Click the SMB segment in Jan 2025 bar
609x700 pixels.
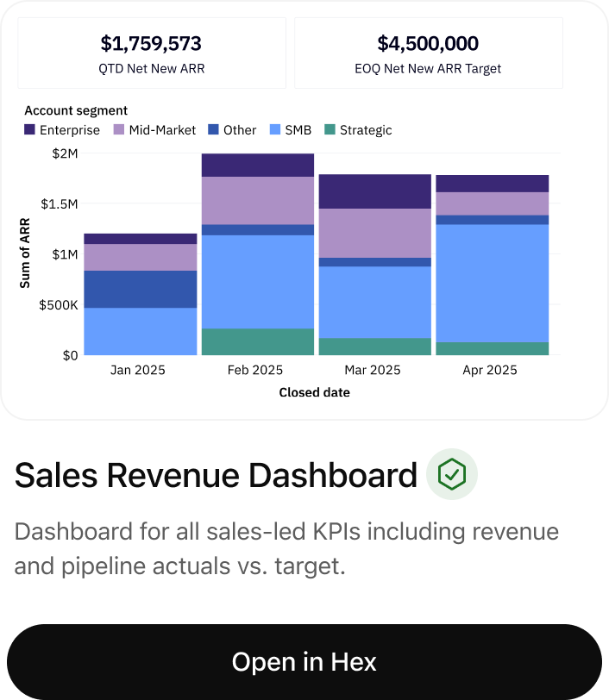141,331
